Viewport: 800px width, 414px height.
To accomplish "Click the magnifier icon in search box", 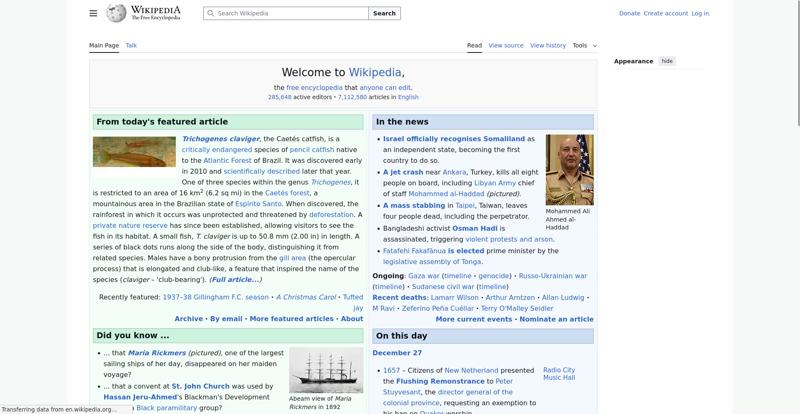I will 210,14.
